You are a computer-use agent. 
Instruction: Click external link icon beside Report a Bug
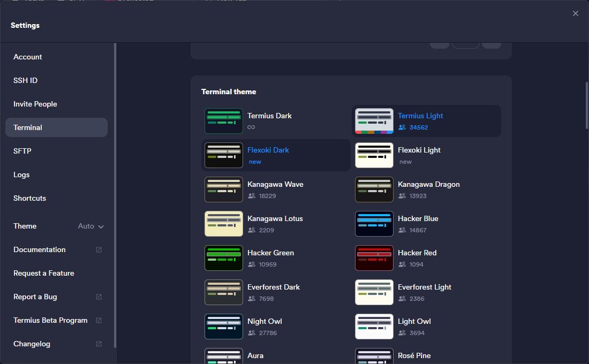(x=99, y=297)
